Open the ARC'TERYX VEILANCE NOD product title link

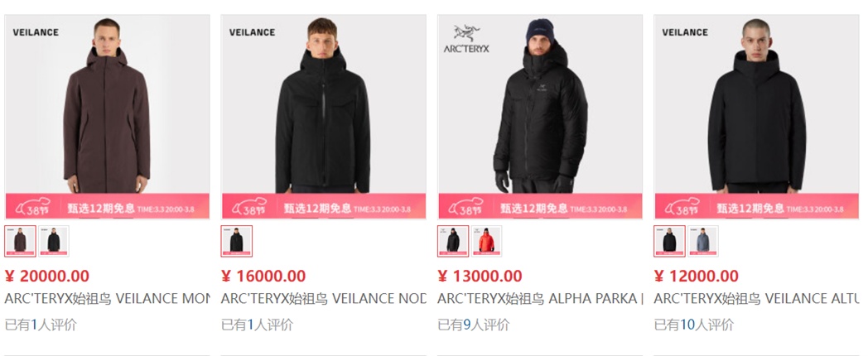[x=324, y=299]
